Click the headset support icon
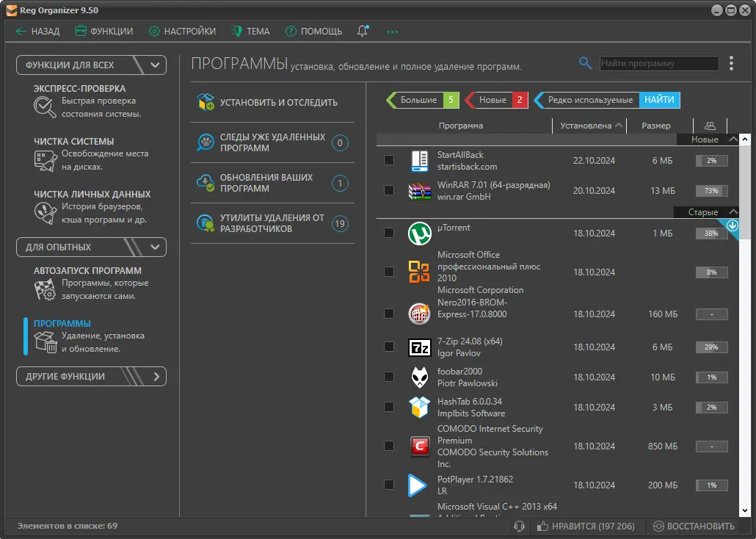Image resolution: width=756 pixels, height=539 pixels. 520,526
